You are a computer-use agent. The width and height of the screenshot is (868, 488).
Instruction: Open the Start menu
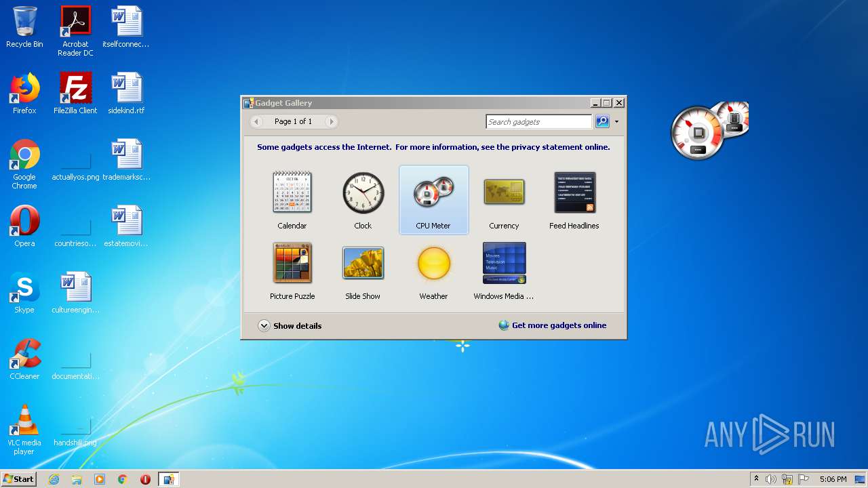[x=18, y=479]
